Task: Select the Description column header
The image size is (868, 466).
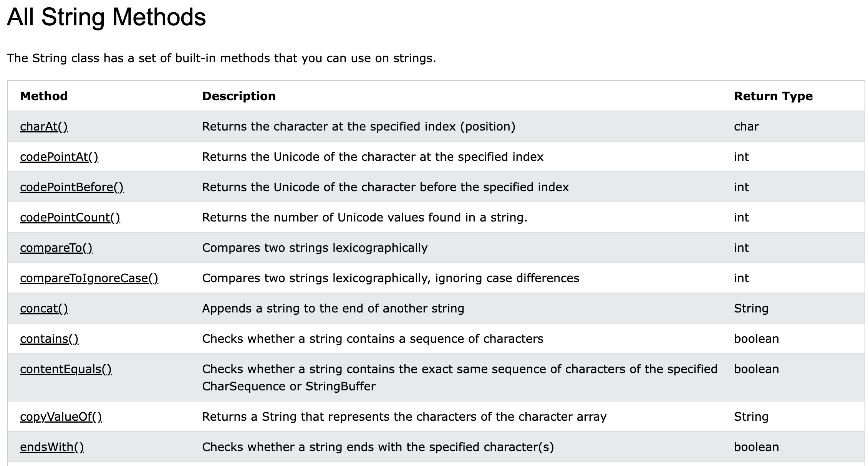Action: (239, 96)
